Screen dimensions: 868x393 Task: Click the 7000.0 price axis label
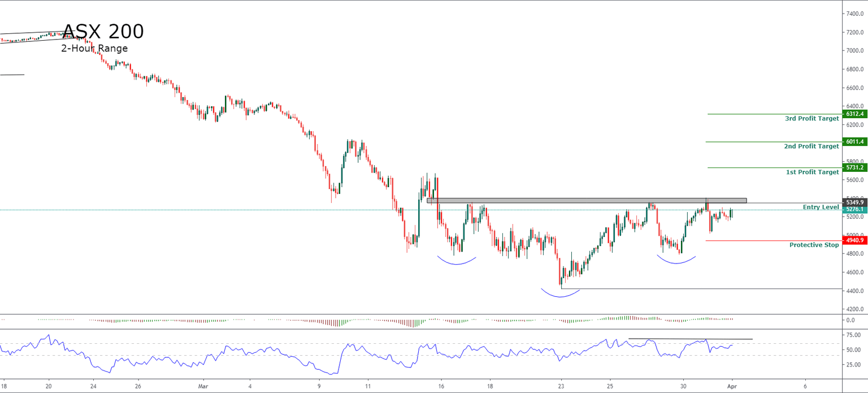coord(854,51)
